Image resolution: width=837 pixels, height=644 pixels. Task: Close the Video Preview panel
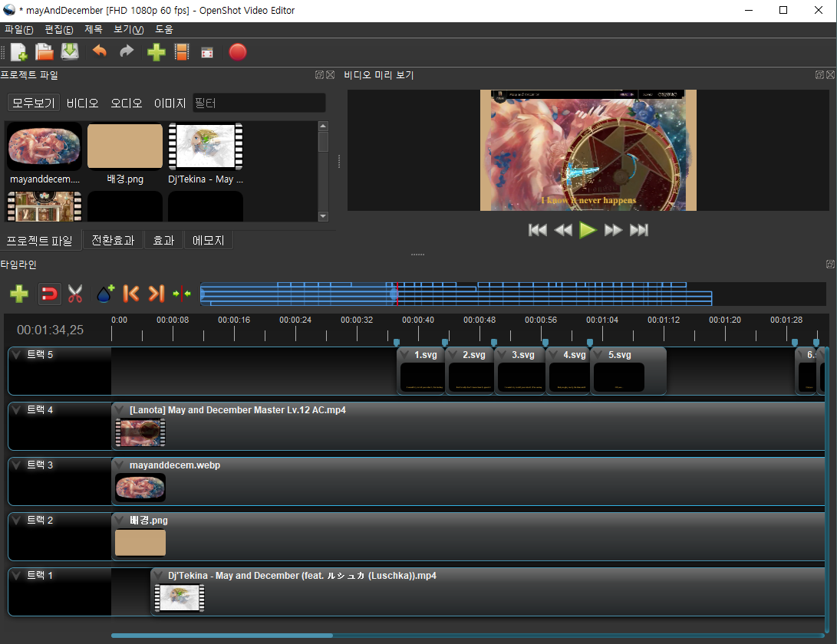coord(831,74)
